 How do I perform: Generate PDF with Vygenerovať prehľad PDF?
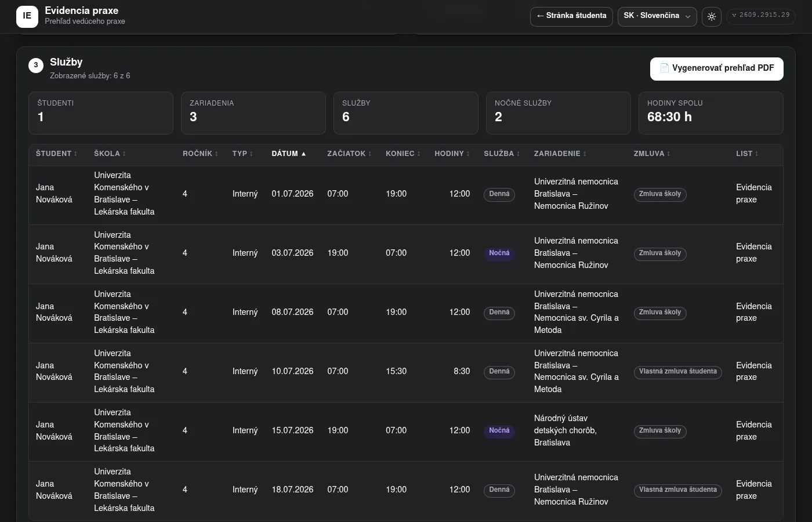(717, 68)
